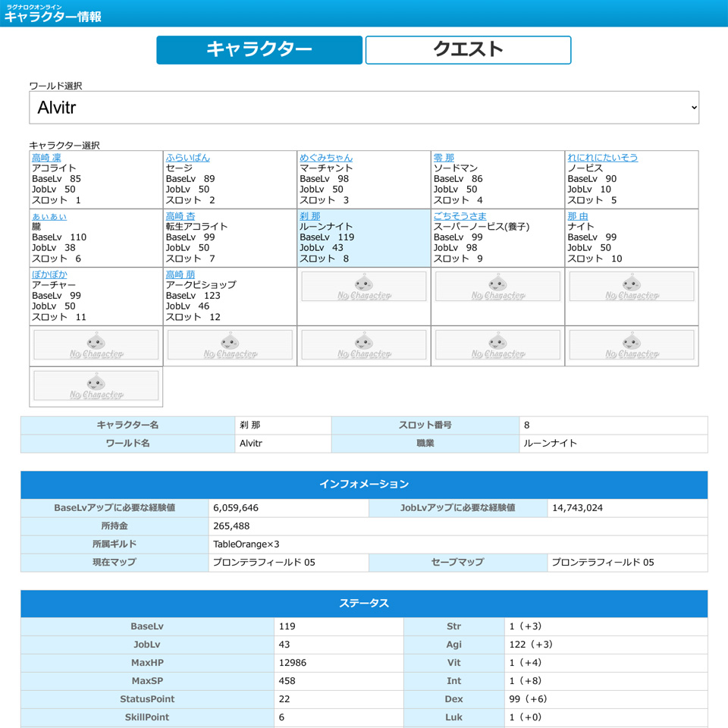Viewport: 728px width, 728px height.
Task: Open the Archer character ぽかぽか
Action: 51,275
